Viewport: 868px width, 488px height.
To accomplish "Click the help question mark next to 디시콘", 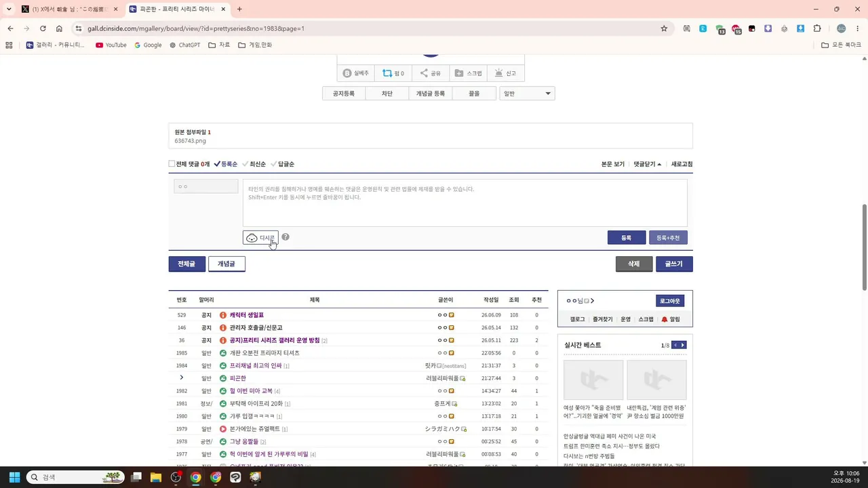I will point(285,237).
